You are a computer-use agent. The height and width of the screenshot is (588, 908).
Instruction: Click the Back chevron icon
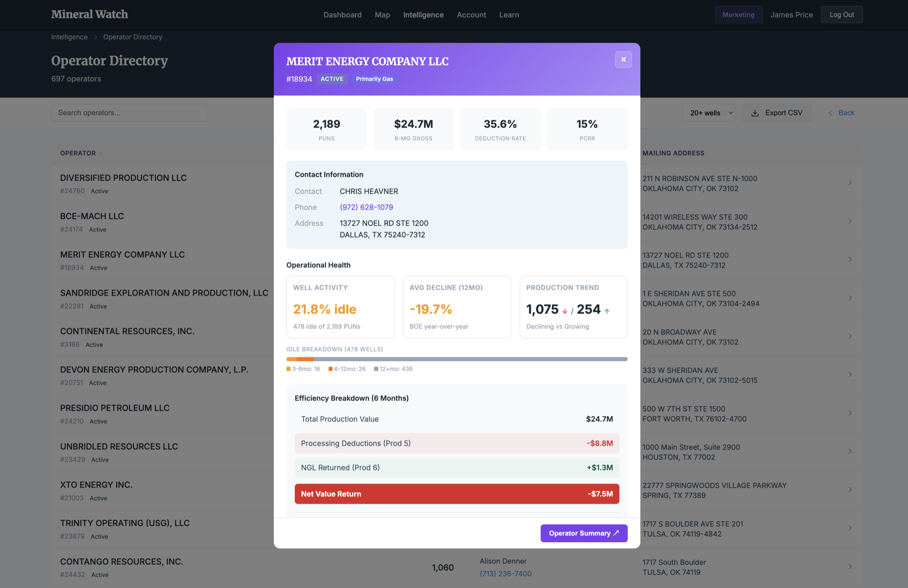click(830, 113)
